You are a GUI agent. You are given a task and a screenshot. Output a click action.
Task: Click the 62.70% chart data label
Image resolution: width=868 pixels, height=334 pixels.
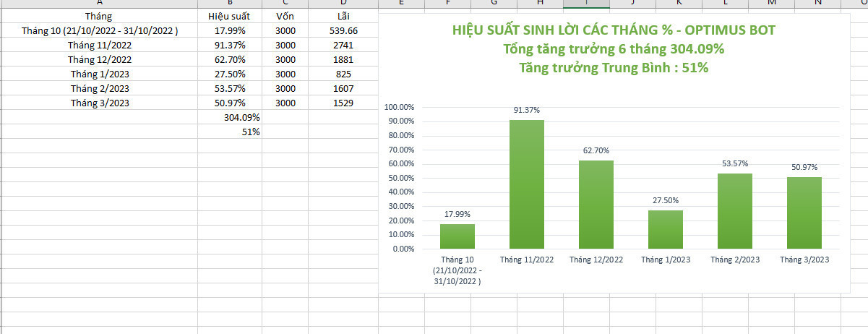pos(596,150)
